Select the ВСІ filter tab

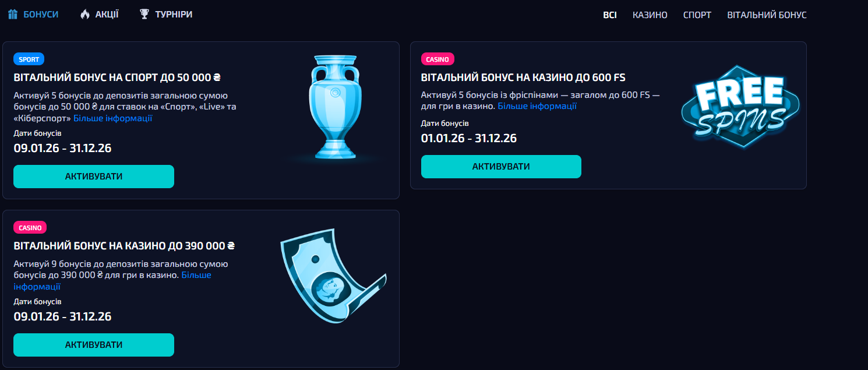609,15
